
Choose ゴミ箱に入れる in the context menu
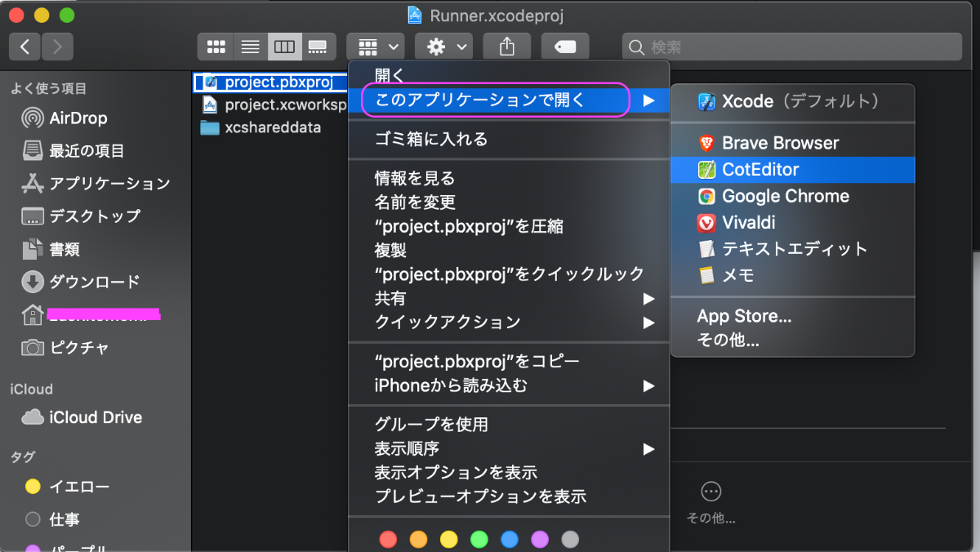tap(509, 140)
